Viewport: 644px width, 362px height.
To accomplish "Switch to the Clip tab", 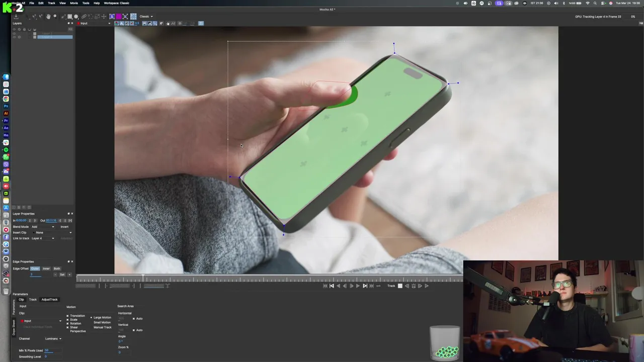I will 21,300.
